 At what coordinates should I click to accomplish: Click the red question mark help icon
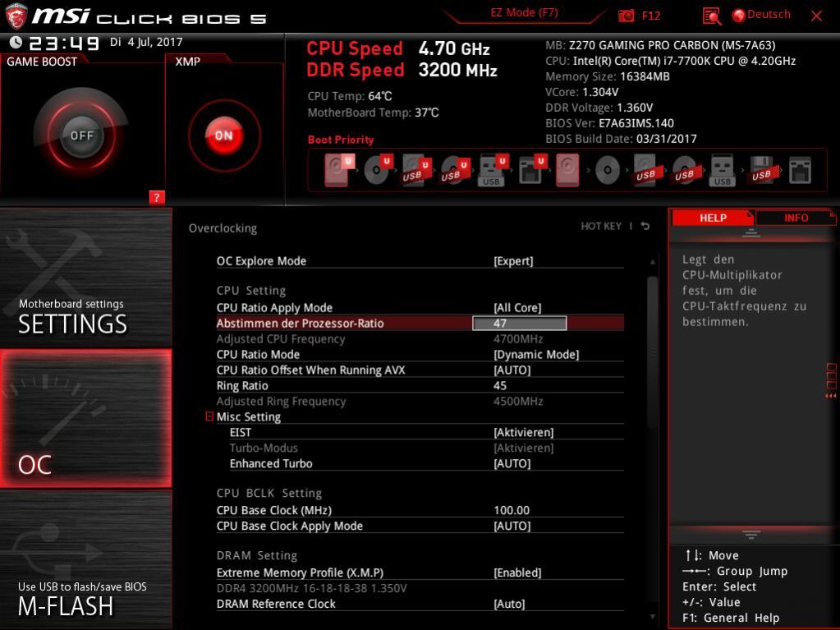pos(157,197)
